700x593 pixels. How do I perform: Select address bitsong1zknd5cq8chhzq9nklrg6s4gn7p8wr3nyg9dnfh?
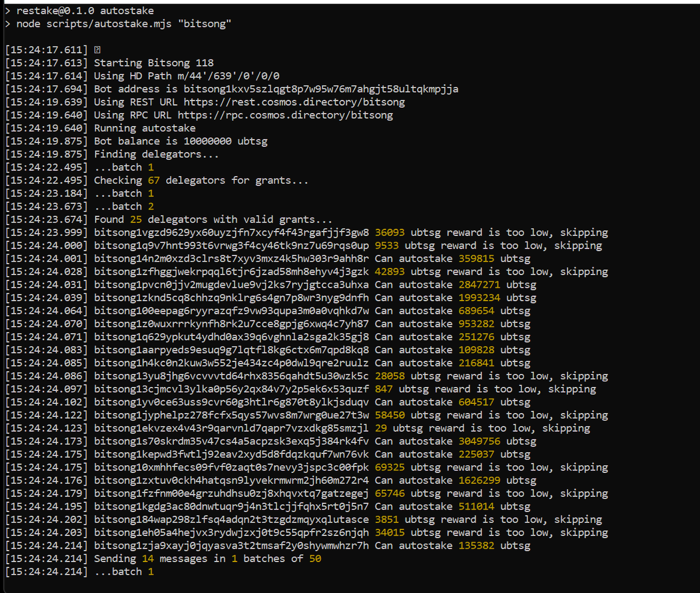click(232, 298)
